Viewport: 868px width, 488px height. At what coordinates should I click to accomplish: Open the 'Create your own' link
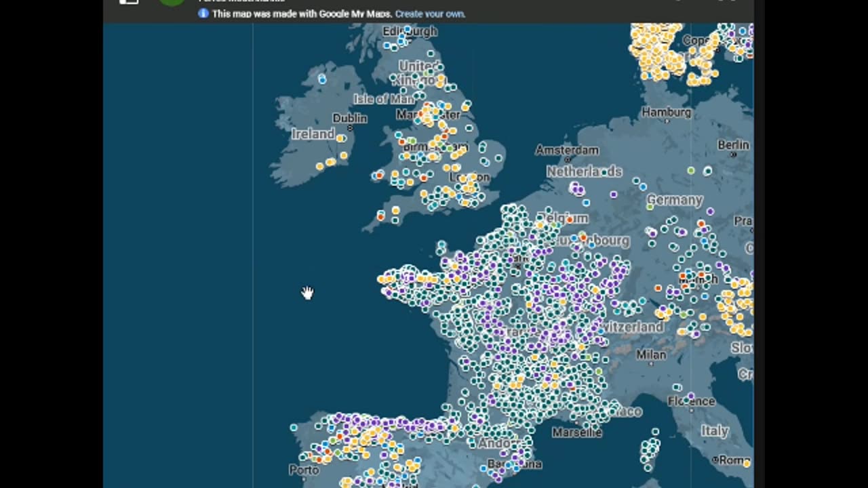(430, 14)
